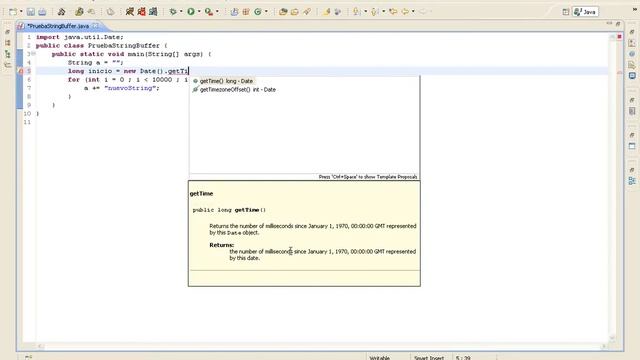The height and width of the screenshot is (360, 640).
Task: Minimize the editor area
Action: (x=609, y=24)
